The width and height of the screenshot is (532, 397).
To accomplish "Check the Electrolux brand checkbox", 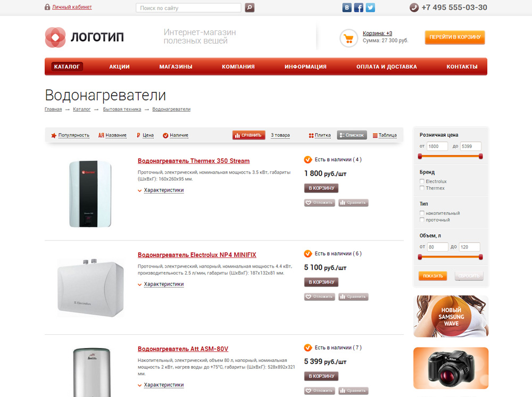I will tap(422, 181).
